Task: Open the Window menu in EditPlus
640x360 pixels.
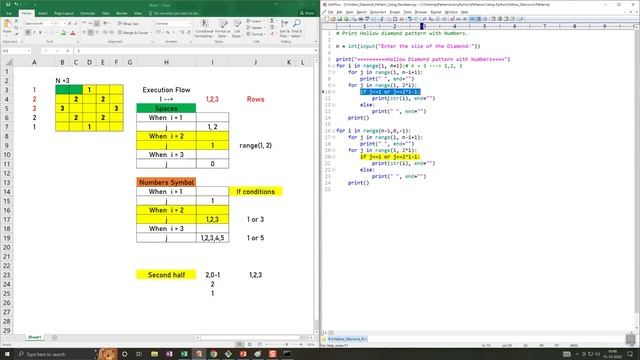Action: pyautogui.click(x=451, y=12)
